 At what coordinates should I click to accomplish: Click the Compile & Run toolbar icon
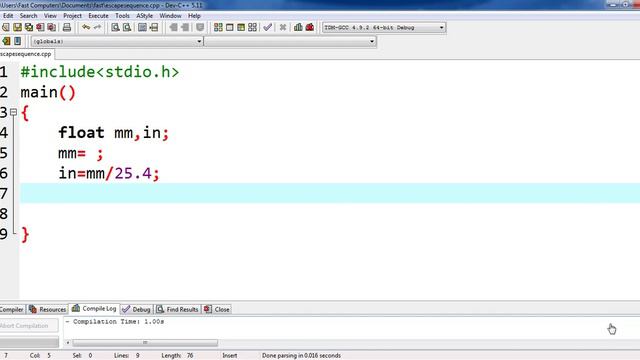coord(241,27)
